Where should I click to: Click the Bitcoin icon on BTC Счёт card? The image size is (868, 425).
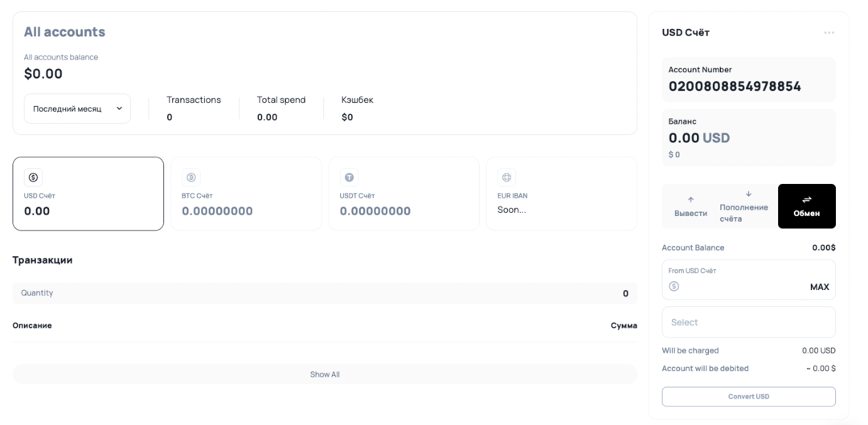191,178
